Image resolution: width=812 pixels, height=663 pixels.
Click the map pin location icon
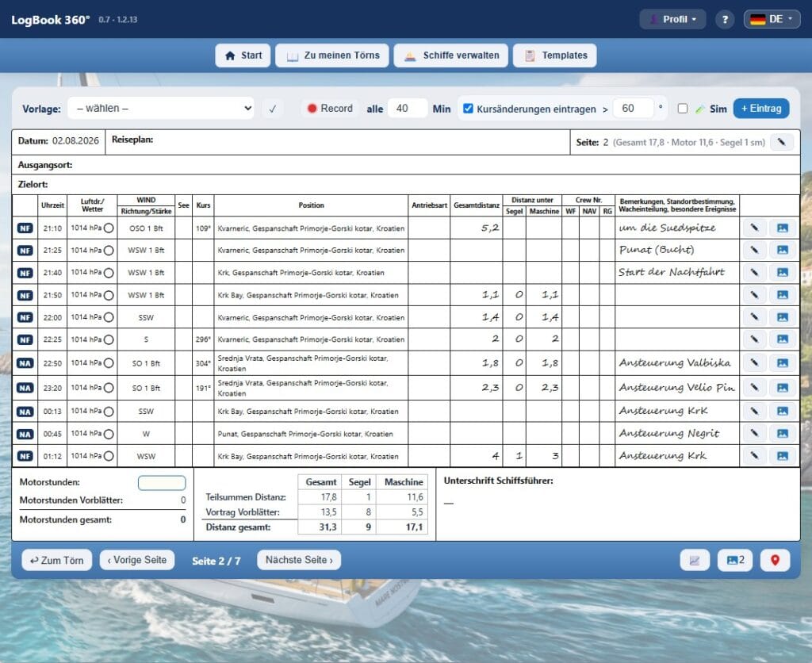775,560
